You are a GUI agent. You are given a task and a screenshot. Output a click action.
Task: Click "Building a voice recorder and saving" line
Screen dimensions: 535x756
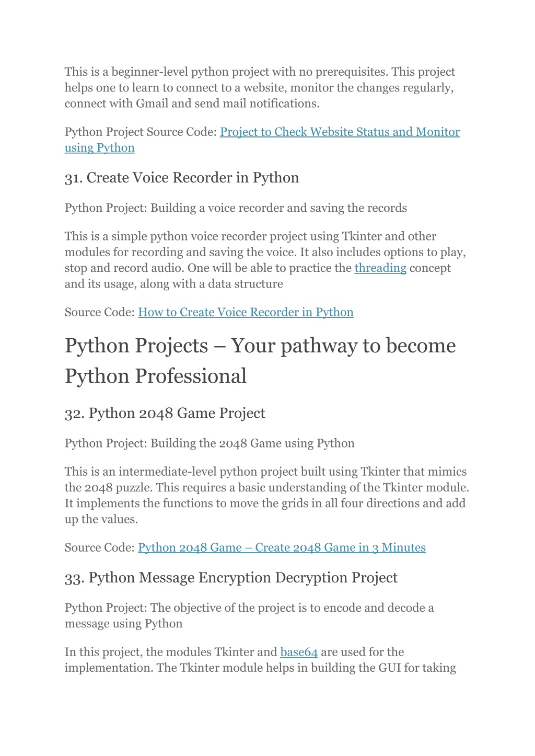(x=236, y=208)
